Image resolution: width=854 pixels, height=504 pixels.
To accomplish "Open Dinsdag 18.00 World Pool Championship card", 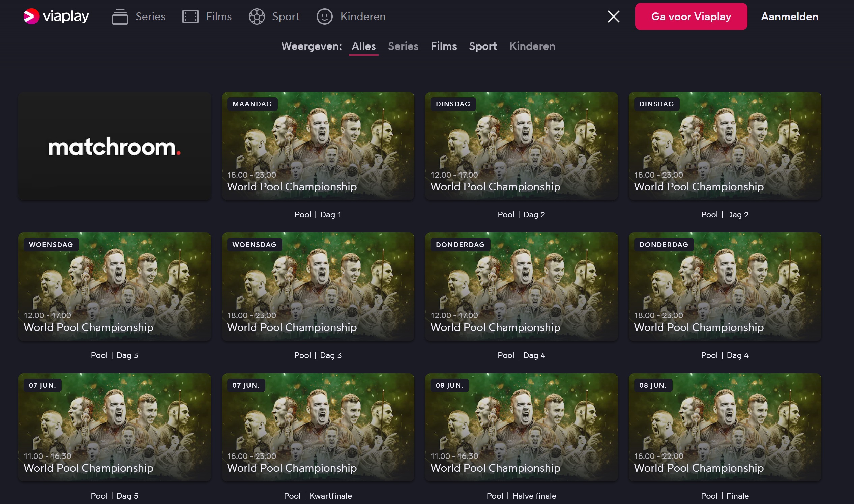I will tap(725, 146).
